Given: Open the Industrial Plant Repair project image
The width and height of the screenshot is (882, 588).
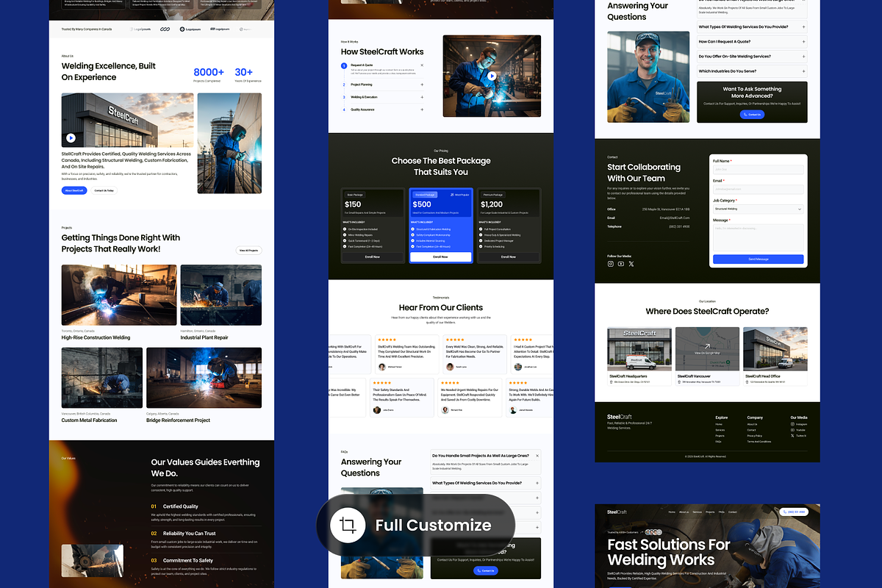Looking at the screenshot, I should [x=220, y=295].
